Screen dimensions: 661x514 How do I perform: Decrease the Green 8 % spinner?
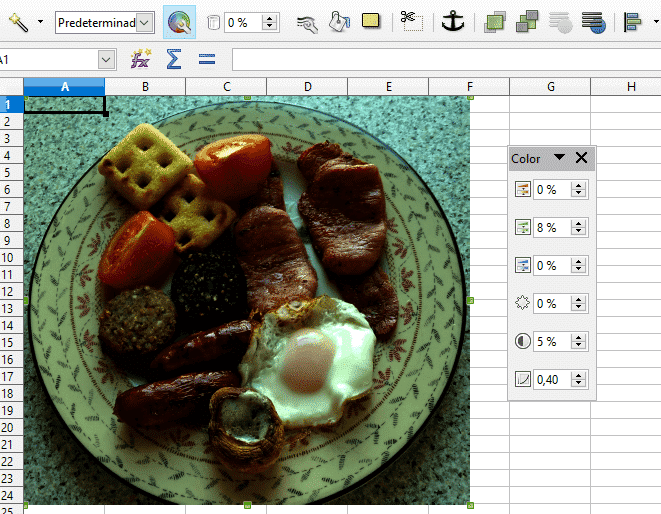point(579,232)
